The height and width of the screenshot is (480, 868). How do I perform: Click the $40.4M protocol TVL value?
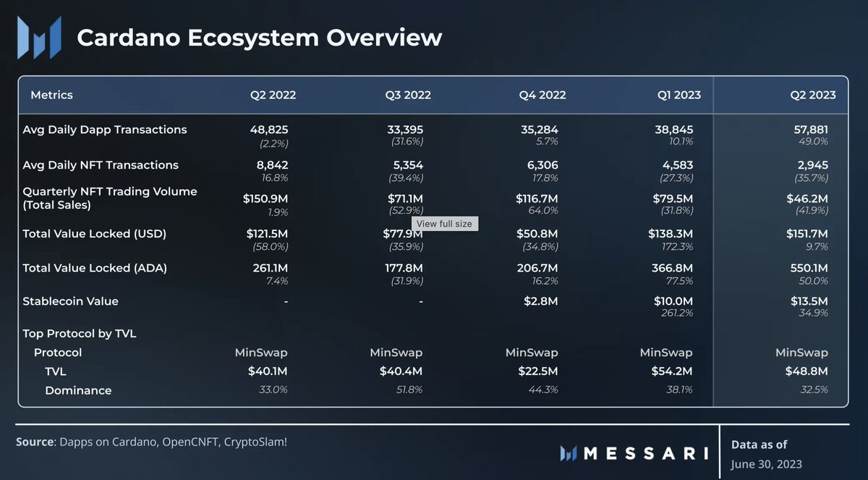click(x=402, y=371)
